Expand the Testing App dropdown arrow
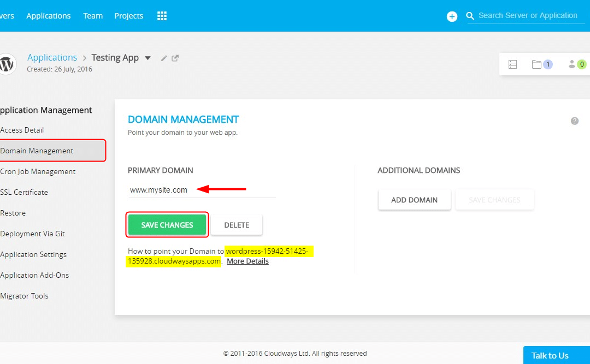590x364 pixels. (x=147, y=58)
